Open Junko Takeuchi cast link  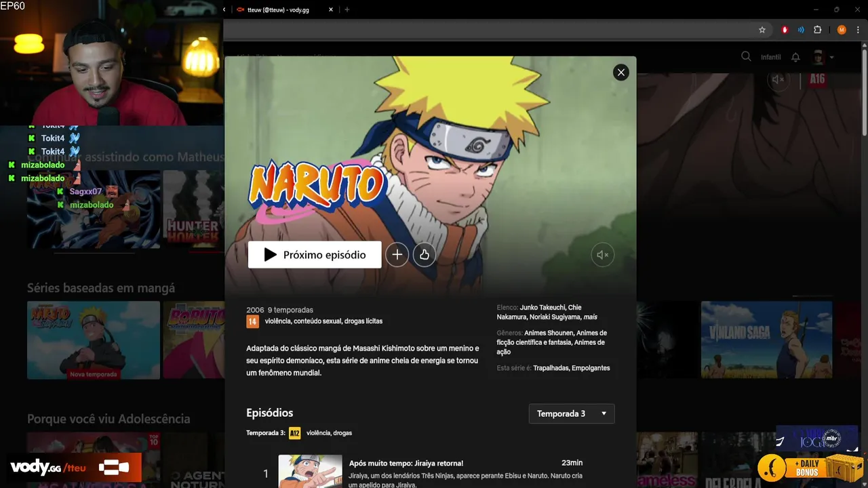coord(542,308)
